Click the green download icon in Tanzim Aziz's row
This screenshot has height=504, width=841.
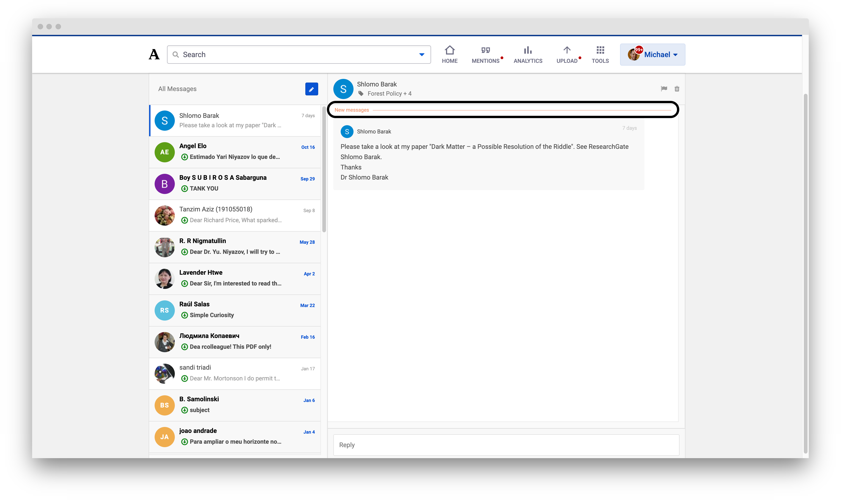pyautogui.click(x=184, y=220)
